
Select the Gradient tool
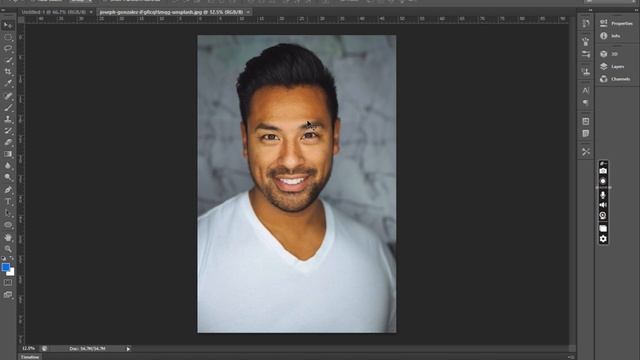click(x=8, y=154)
